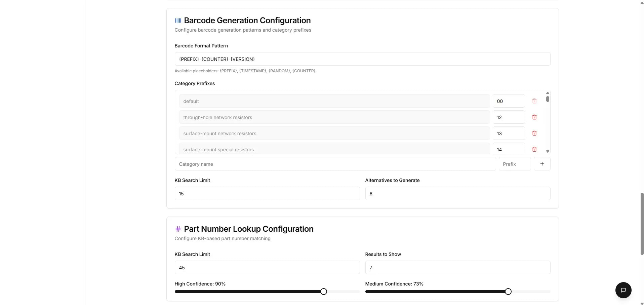The height and width of the screenshot is (305, 644).
Task: Click Configure KB-based part number matching text
Action: click(222, 238)
